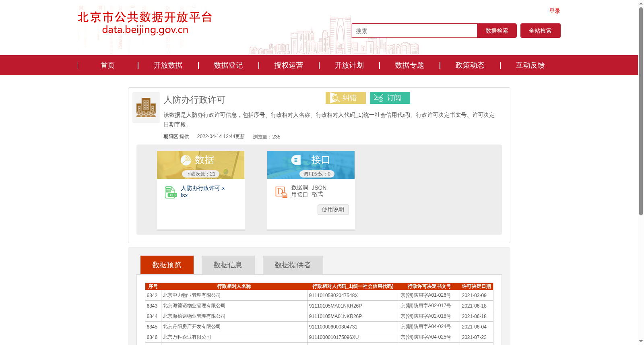Click row number 6344
The image size is (644, 345).
pos(152,316)
